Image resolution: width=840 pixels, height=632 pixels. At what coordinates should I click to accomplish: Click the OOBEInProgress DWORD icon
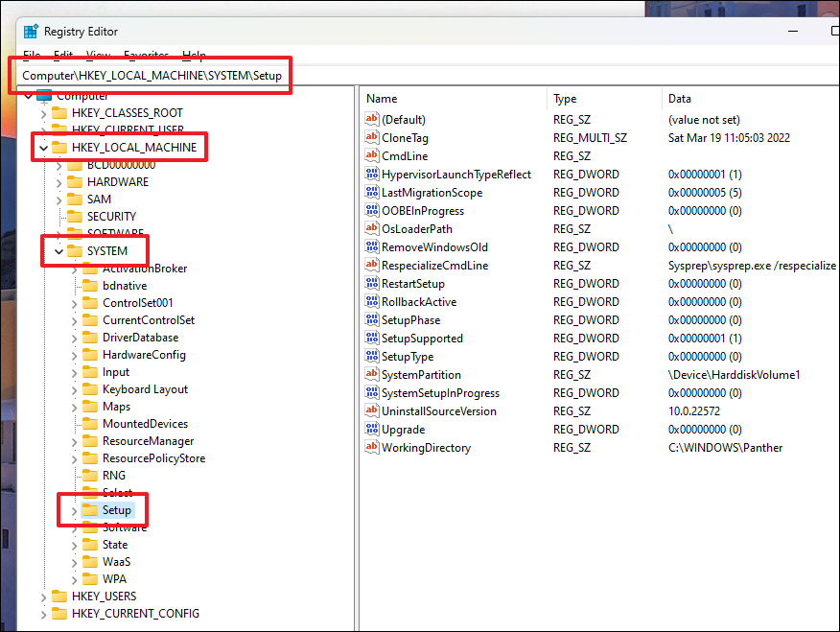pos(372,210)
